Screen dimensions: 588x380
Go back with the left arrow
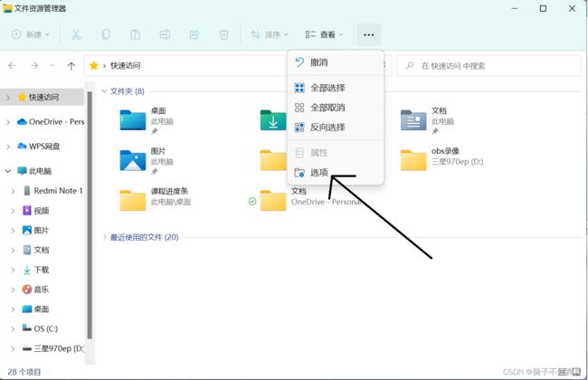(x=13, y=66)
